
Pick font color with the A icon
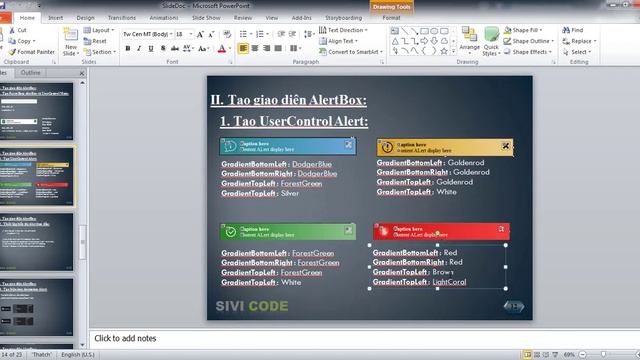(222, 49)
